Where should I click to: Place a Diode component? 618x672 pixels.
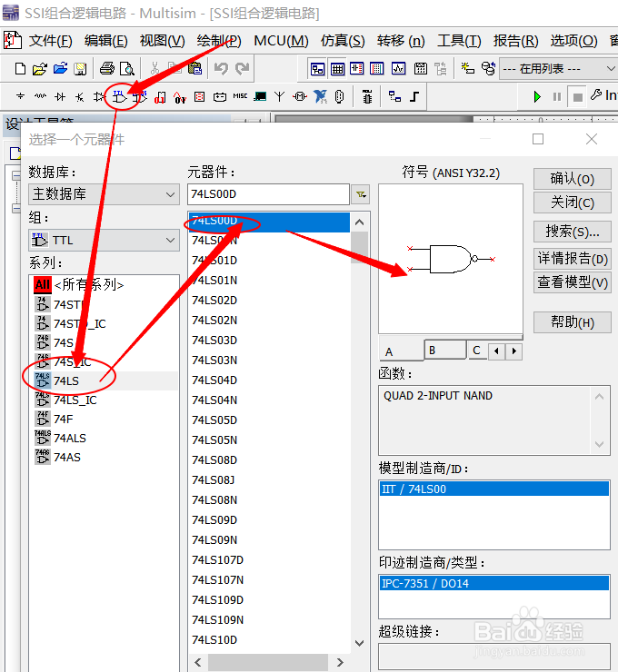[60, 96]
